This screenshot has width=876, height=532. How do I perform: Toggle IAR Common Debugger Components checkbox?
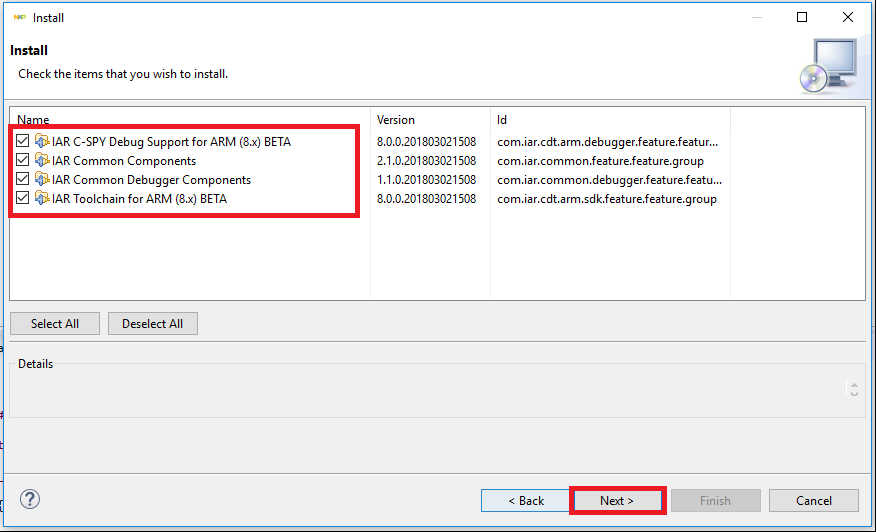pyautogui.click(x=22, y=179)
